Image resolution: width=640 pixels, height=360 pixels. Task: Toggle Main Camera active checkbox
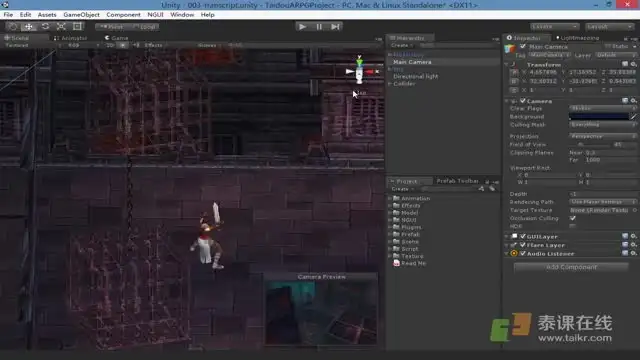click(523, 46)
